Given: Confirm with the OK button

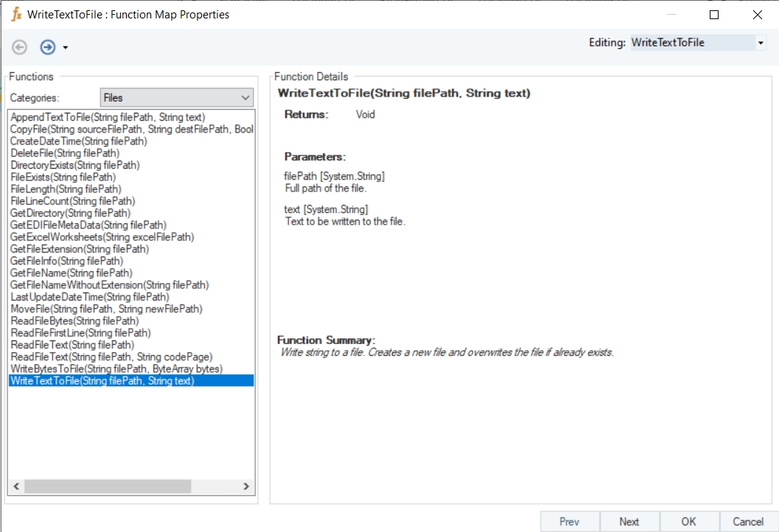Looking at the screenshot, I should tap(688, 522).
